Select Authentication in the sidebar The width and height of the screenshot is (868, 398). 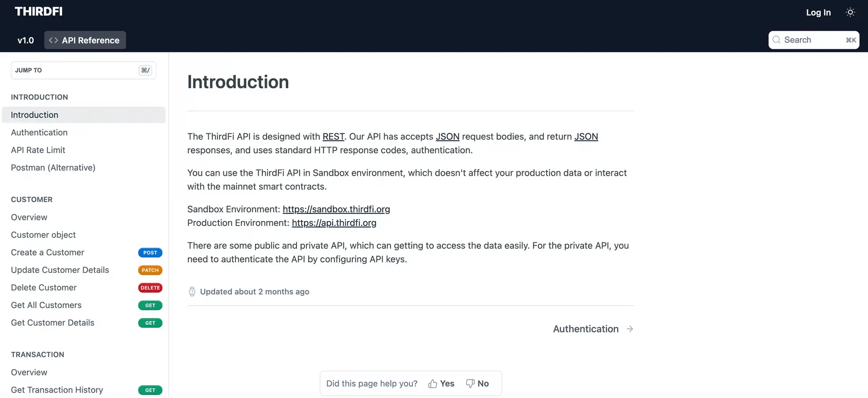(x=39, y=132)
